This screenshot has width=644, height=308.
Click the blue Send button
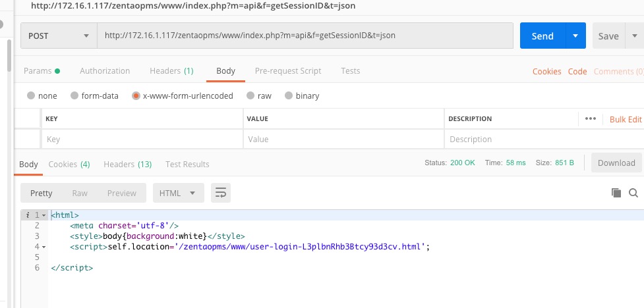click(x=542, y=36)
